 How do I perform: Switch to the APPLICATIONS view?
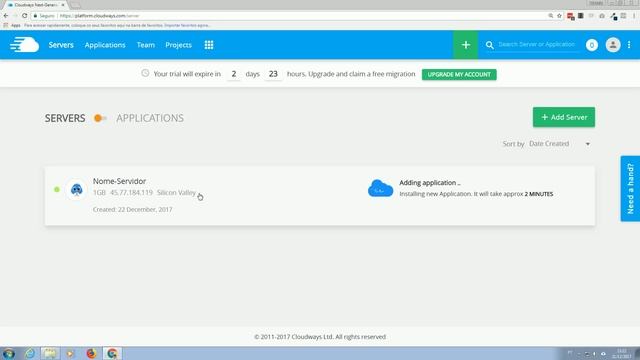[x=150, y=118]
